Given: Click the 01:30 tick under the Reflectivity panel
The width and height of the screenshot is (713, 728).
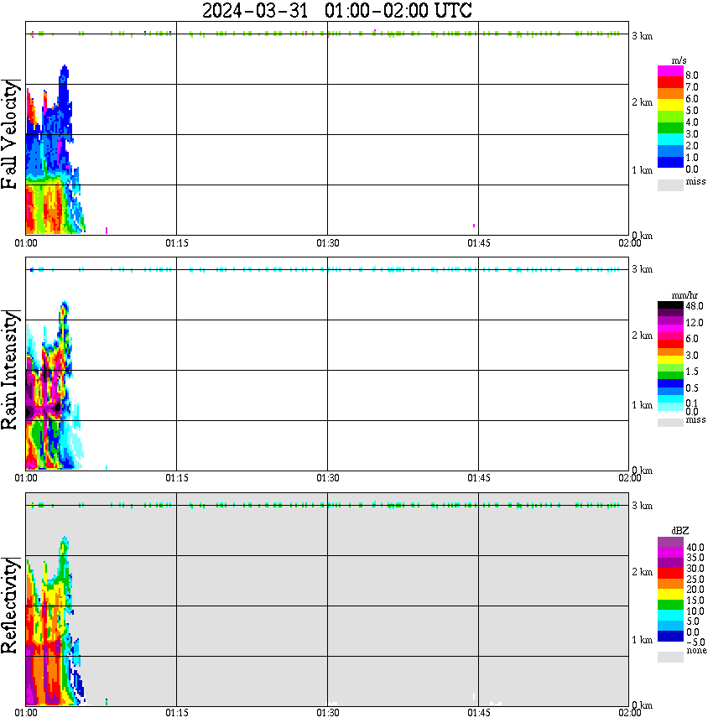Looking at the screenshot, I should pos(328,713).
